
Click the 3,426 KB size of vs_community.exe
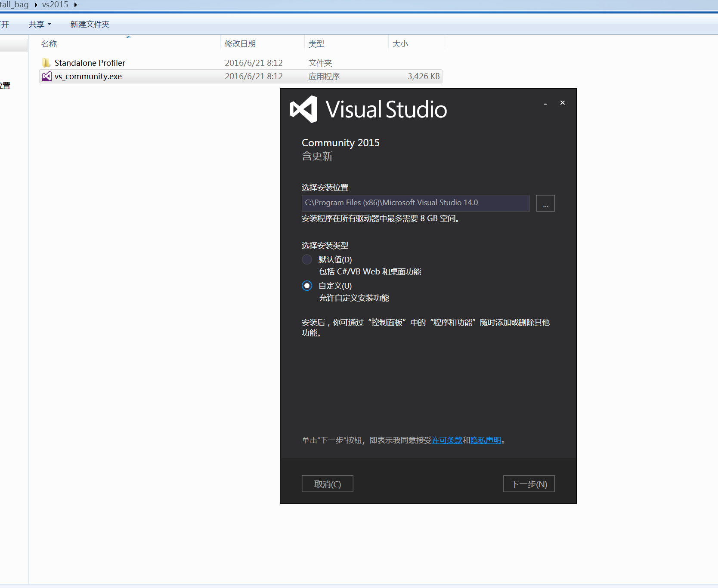(424, 76)
